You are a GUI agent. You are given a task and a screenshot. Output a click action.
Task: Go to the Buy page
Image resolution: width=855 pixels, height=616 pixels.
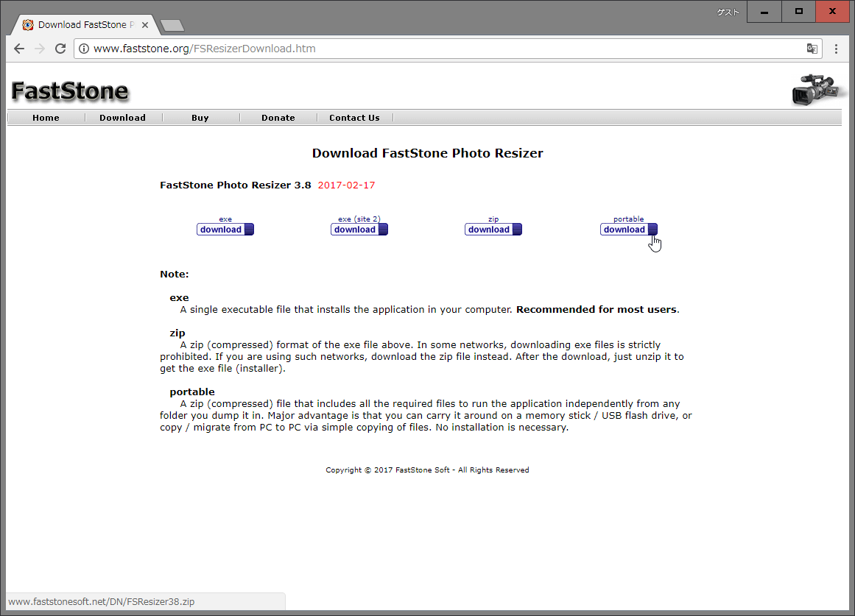(200, 118)
